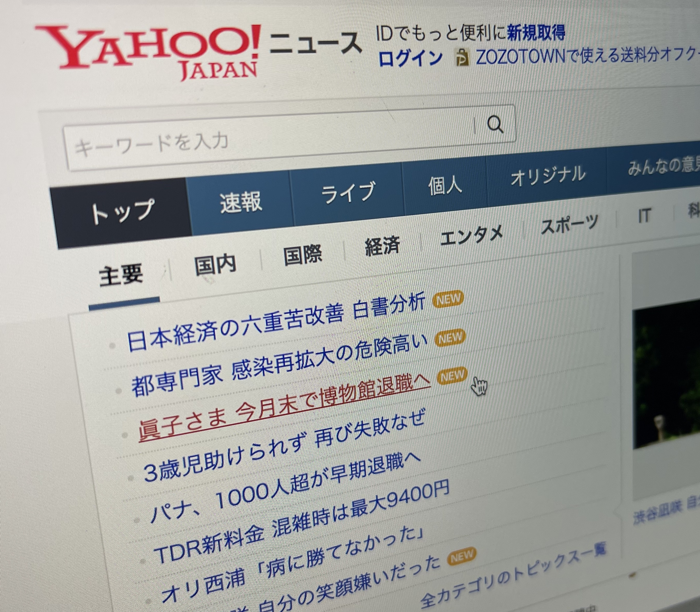Select the 国内 news category
Screen dimensions: 700x612
coord(215,265)
